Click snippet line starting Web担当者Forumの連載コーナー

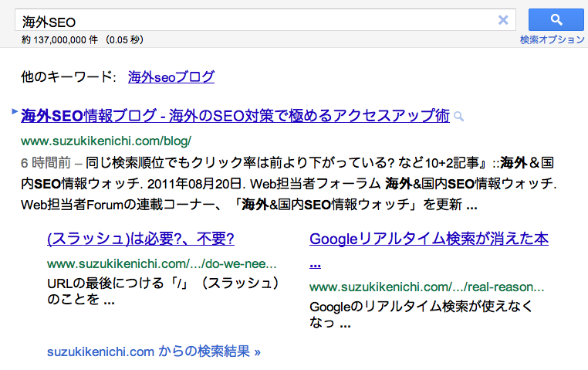tap(249, 205)
